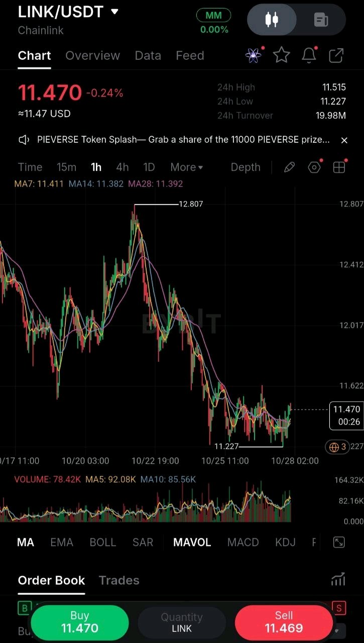Tap the VOLUME: 78.42K label
The height and width of the screenshot is (643, 364).
pyautogui.click(x=48, y=479)
